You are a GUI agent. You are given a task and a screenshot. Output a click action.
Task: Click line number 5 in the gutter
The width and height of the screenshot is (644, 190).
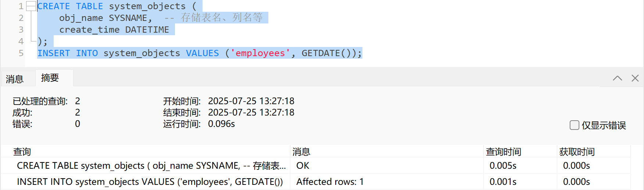pyautogui.click(x=21, y=53)
